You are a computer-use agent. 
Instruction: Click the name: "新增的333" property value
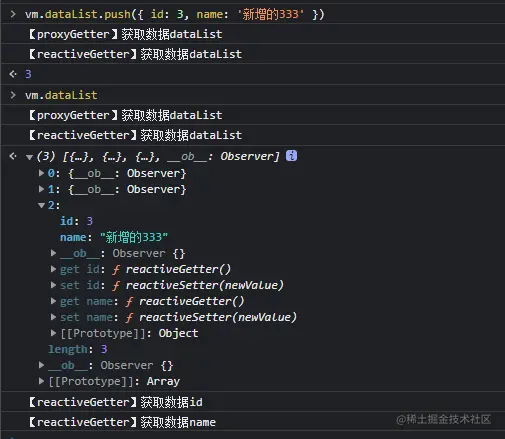tap(134, 237)
